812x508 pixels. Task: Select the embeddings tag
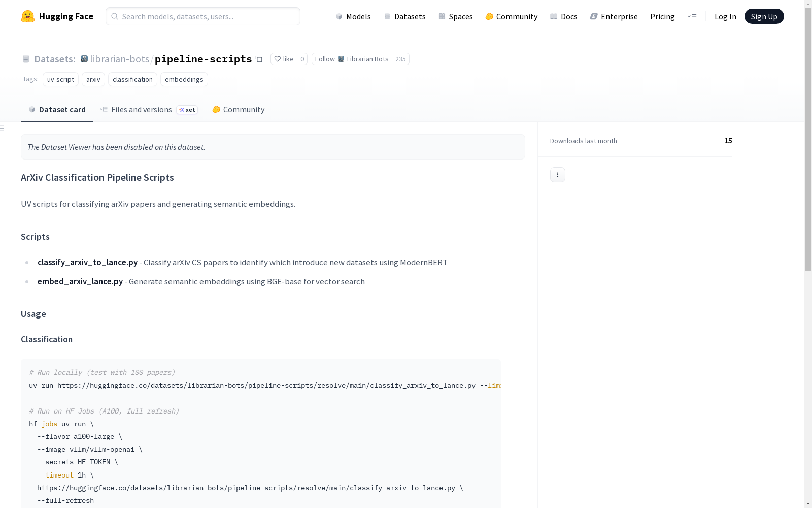coord(184,79)
